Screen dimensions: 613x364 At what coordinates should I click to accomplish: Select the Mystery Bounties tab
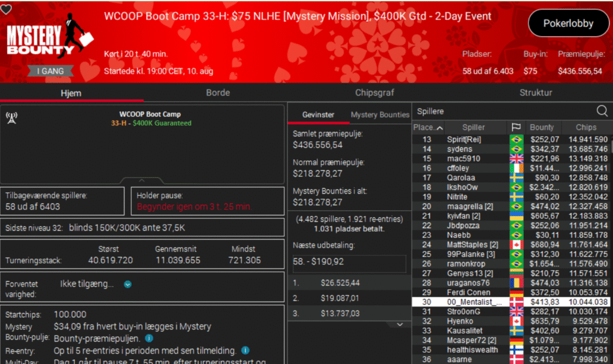380,115
